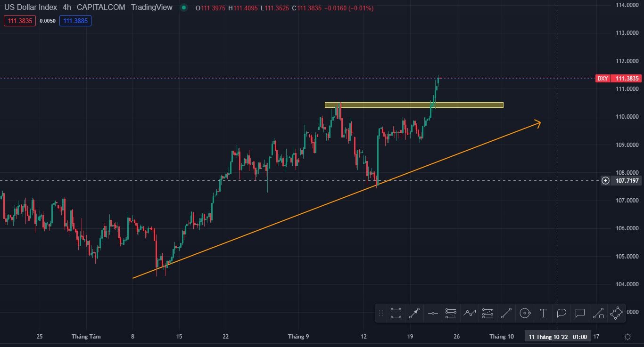The height and width of the screenshot is (347, 644).
Task: Click the green market status indicator
Action: click(x=184, y=8)
